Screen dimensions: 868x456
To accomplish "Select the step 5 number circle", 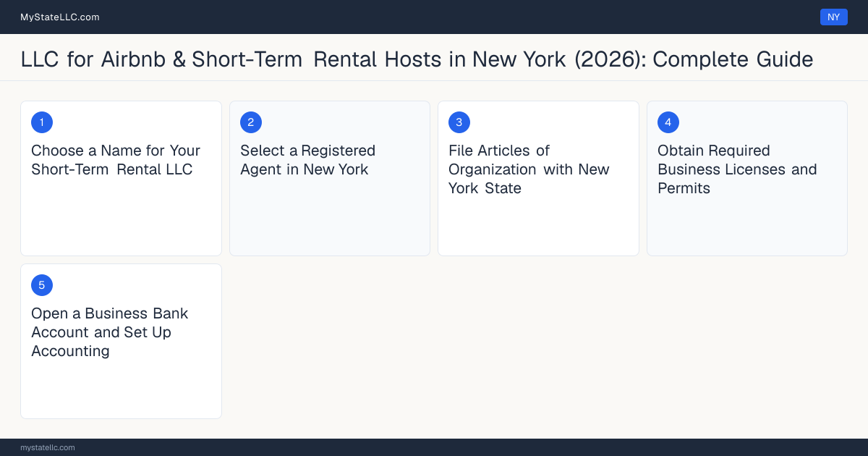I will coord(42,285).
